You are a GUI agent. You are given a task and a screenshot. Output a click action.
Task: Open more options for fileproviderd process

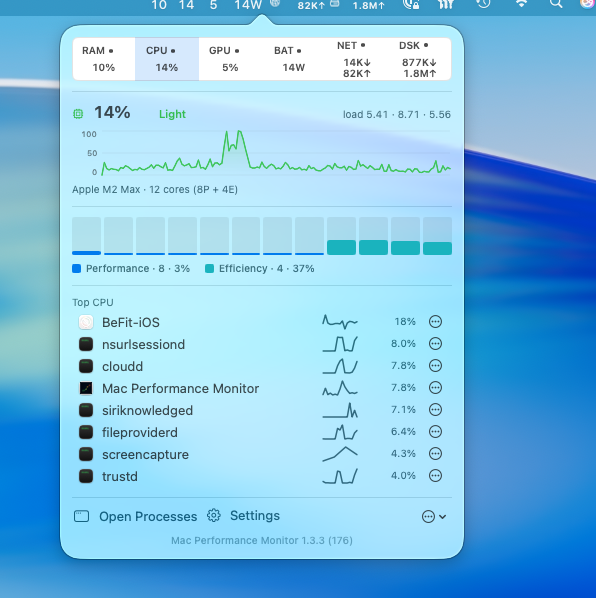click(x=435, y=432)
